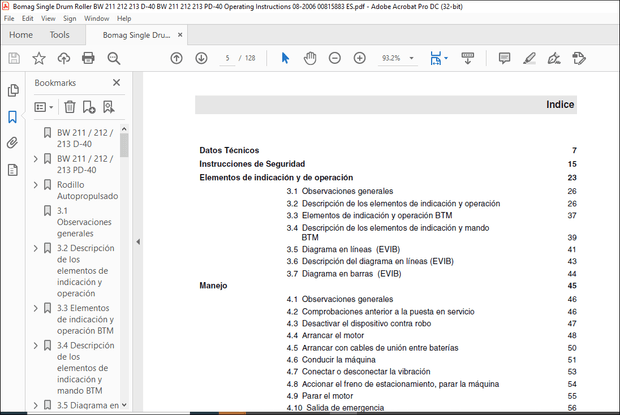This screenshot has height=415, width=620.
Task: Open the View menu
Action: [48, 19]
